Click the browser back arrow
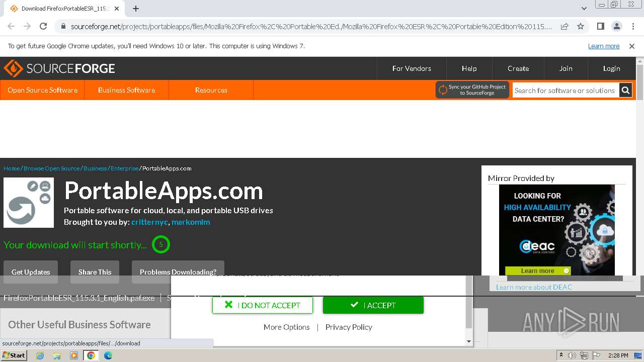644x362 pixels. [11, 26]
